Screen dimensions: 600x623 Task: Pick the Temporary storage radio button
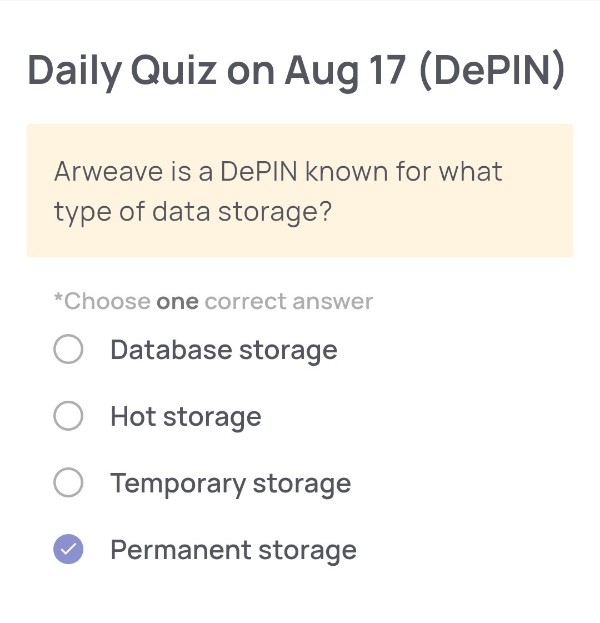68,482
